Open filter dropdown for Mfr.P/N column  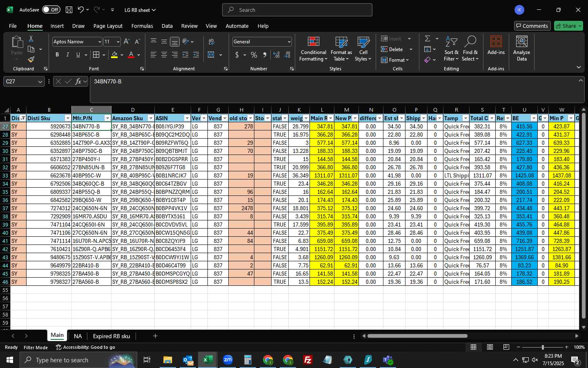tap(107, 118)
